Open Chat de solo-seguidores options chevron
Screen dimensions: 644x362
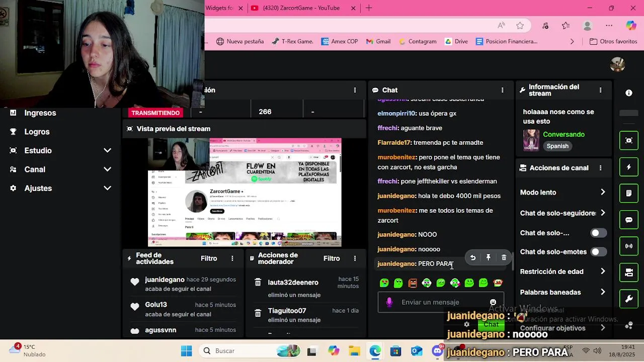tap(603, 213)
